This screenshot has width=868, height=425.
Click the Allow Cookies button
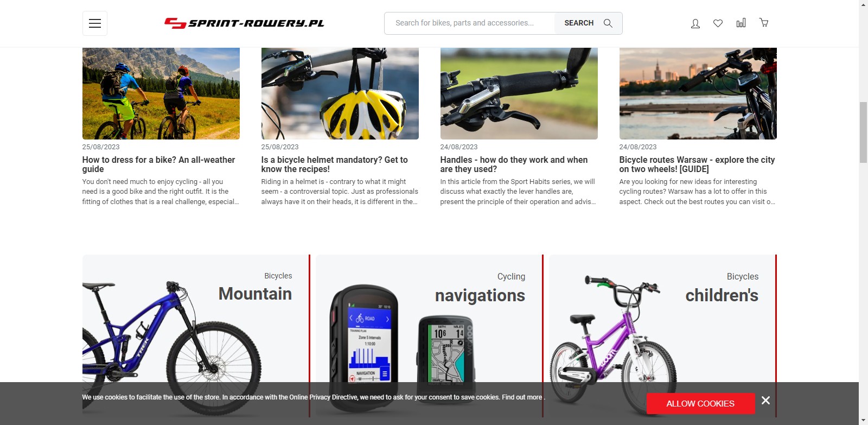tap(700, 403)
